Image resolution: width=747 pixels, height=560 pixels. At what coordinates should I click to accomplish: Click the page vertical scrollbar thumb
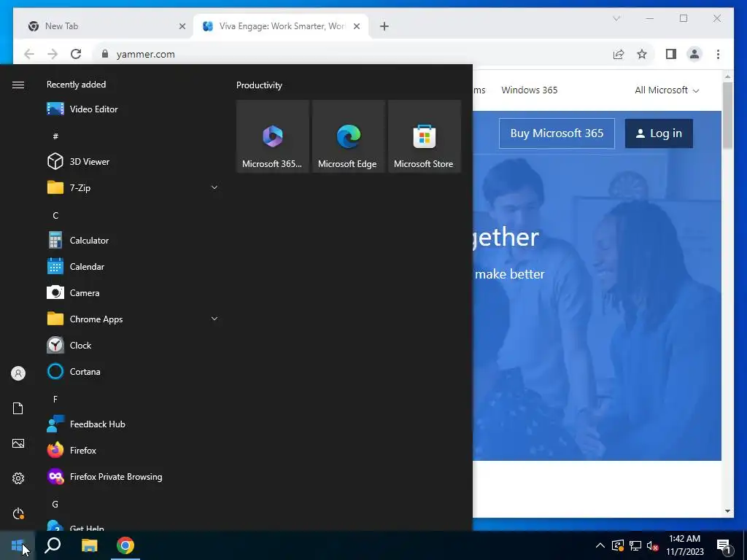pyautogui.click(x=727, y=114)
